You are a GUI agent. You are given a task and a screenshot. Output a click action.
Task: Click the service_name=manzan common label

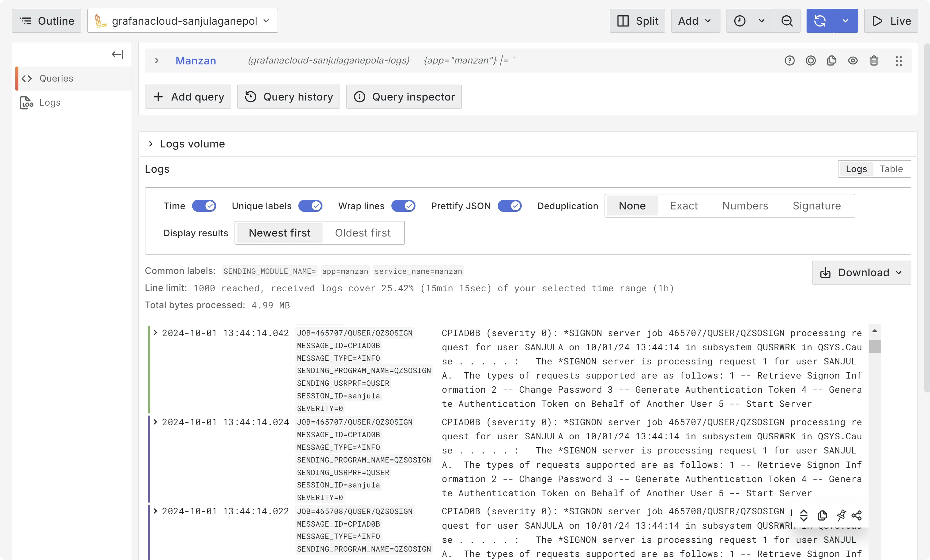click(418, 271)
